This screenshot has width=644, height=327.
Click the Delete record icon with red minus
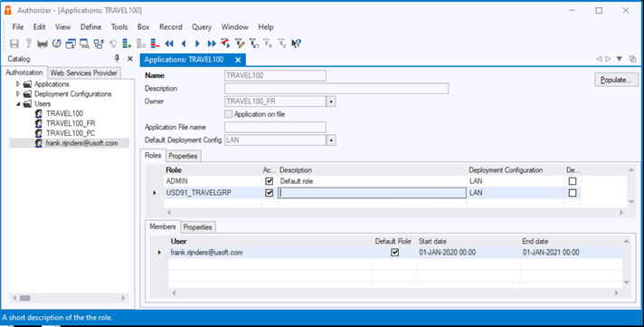[156, 43]
